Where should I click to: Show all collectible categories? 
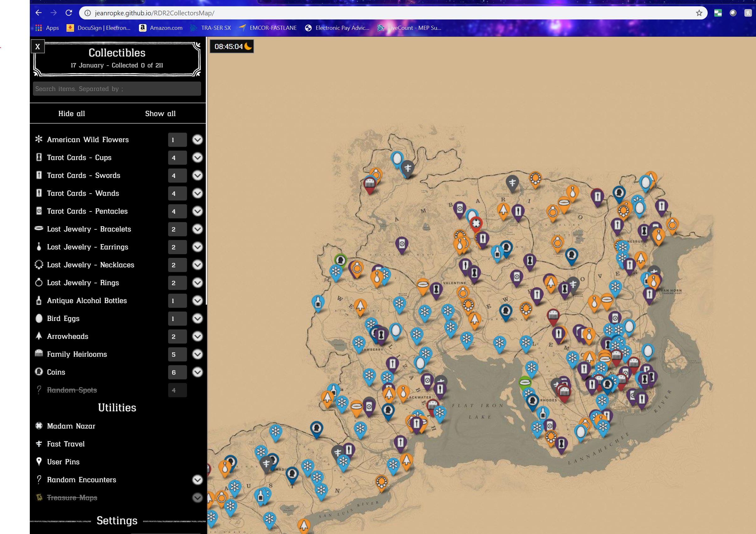pyautogui.click(x=160, y=113)
